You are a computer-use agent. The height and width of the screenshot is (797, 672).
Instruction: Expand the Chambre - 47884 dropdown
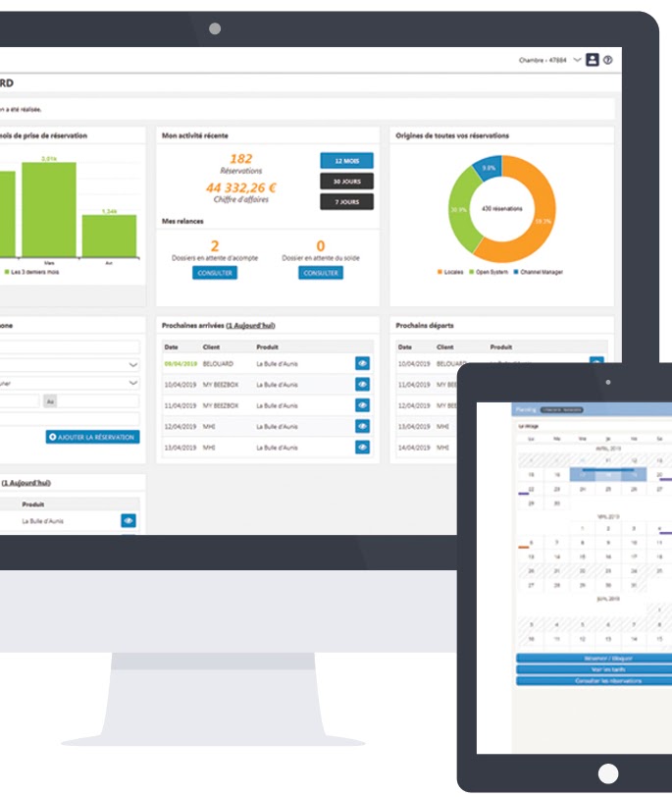pos(578,60)
